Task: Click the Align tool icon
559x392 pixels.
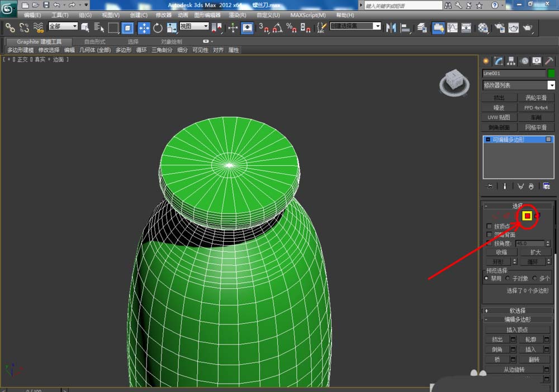Action: pyautogui.click(x=405, y=27)
